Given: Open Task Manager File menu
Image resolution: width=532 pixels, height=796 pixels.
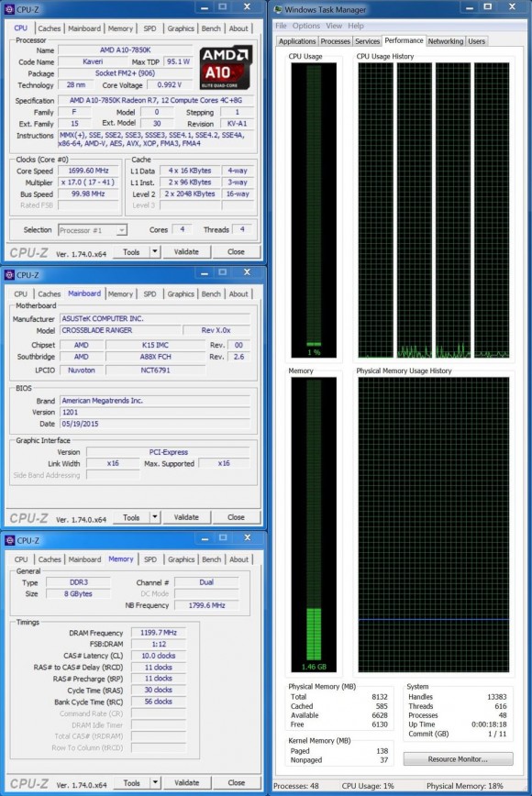Looking at the screenshot, I should 281,26.
